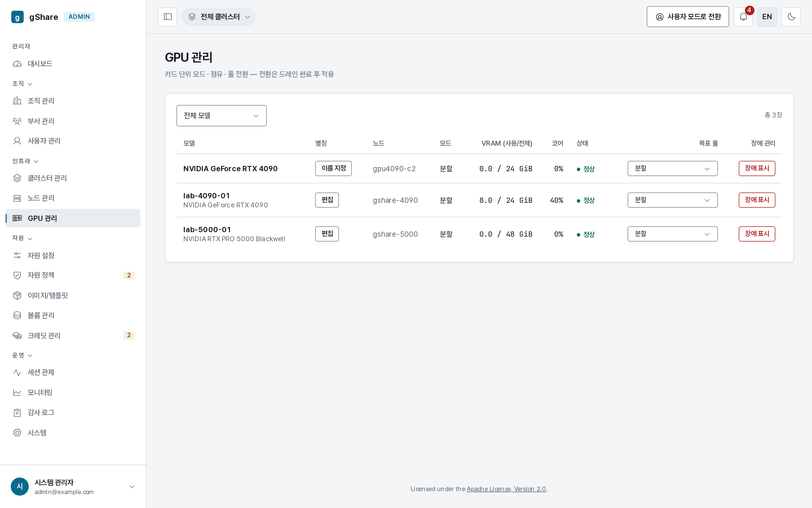Click 이름 지정 for RTX 4090
Image resolution: width=812 pixels, height=508 pixels.
333,168
